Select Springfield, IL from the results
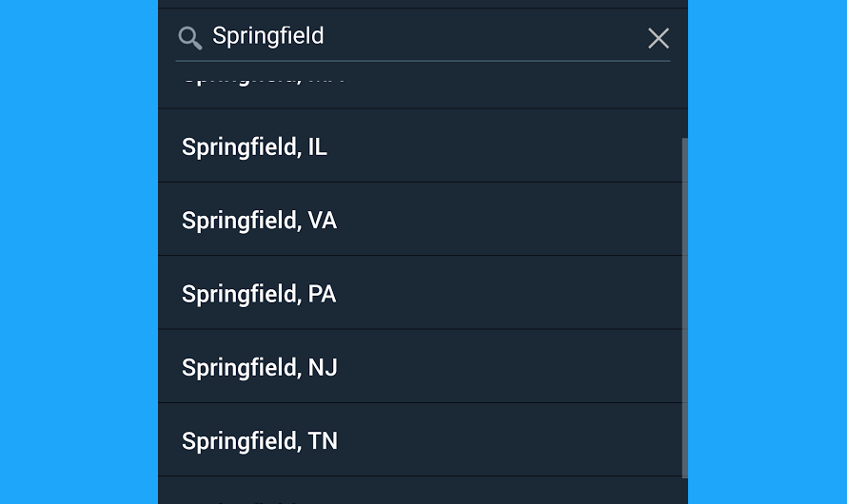The image size is (847, 504). pos(421,145)
